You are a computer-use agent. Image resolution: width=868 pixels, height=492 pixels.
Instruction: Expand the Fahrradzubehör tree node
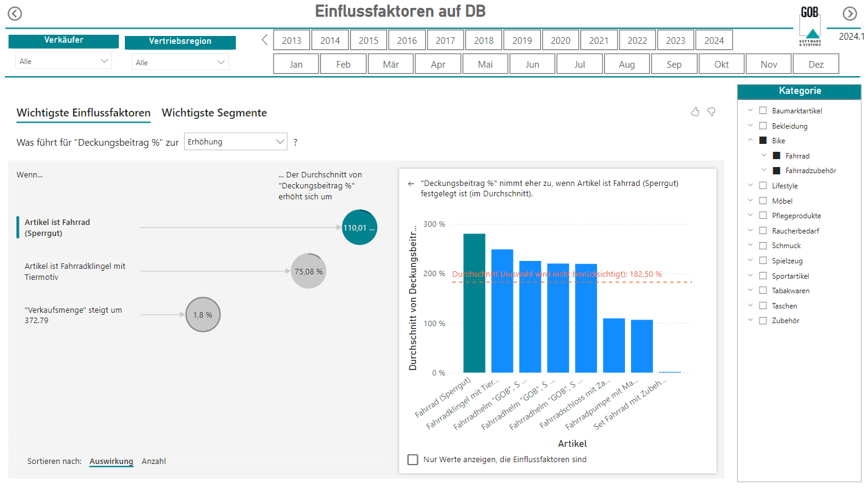pos(764,171)
